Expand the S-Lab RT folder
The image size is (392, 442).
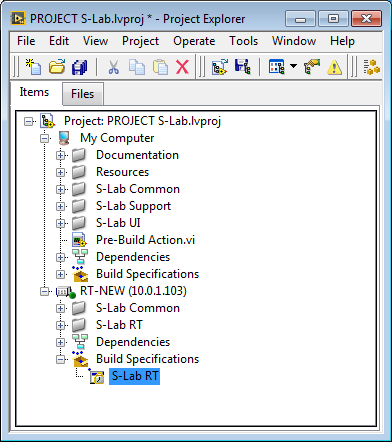click(61, 325)
